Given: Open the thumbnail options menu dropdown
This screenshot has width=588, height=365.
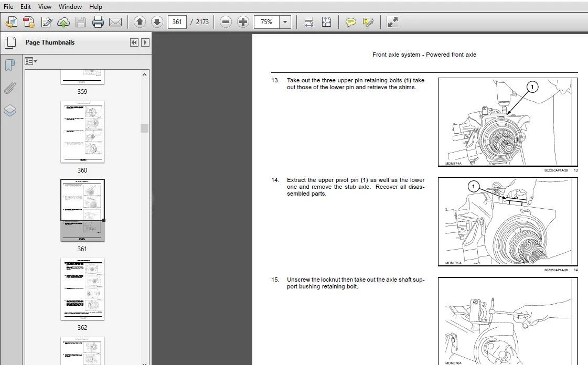Looking at the screenshot, I should coord(31,61).
